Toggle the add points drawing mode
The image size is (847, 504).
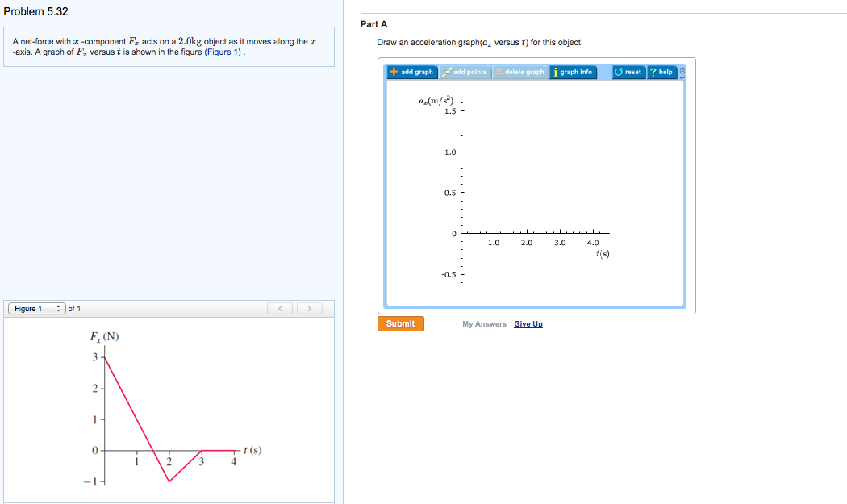pyautogui.click(x=464, y=72)
